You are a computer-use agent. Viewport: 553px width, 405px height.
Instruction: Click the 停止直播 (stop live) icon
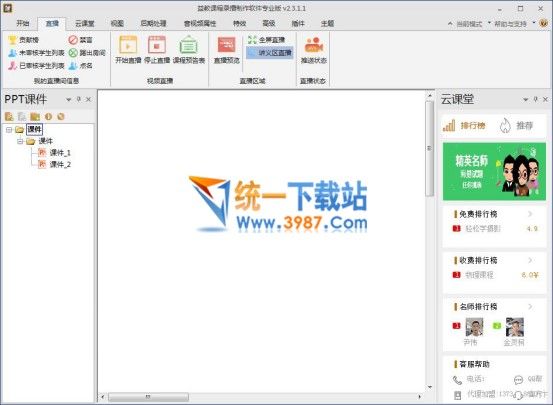pos(157,45)
